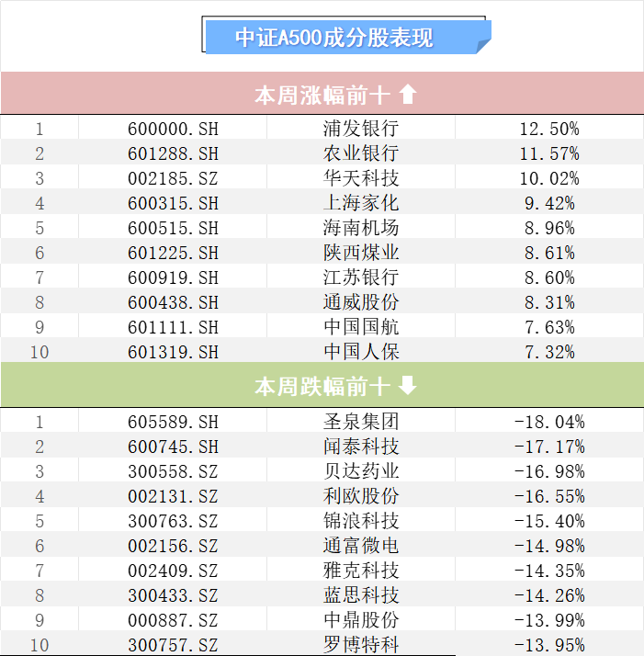Click the -17.17% loss value
Image resolution: width=644 pixels, height=656 pixels.
point(548,447)
